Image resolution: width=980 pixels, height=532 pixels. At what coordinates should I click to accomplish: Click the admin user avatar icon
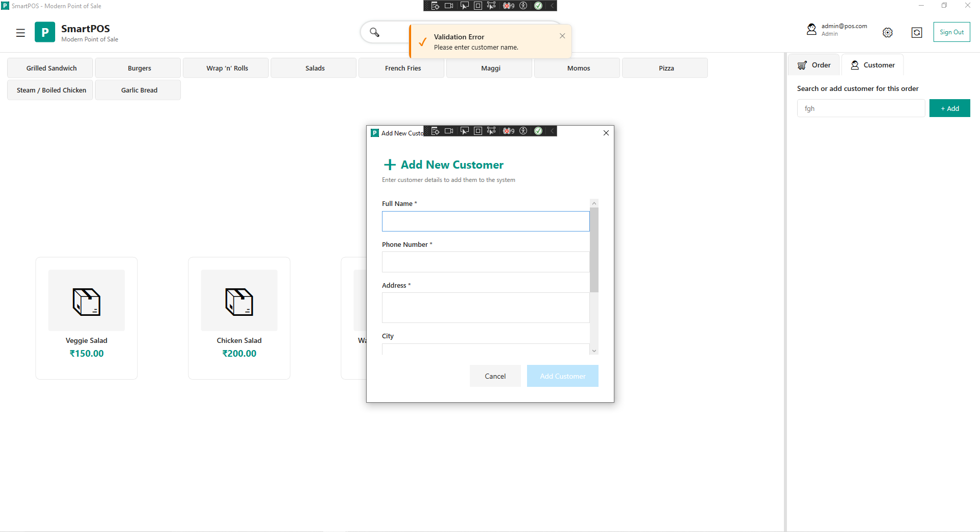coord(811,30)
